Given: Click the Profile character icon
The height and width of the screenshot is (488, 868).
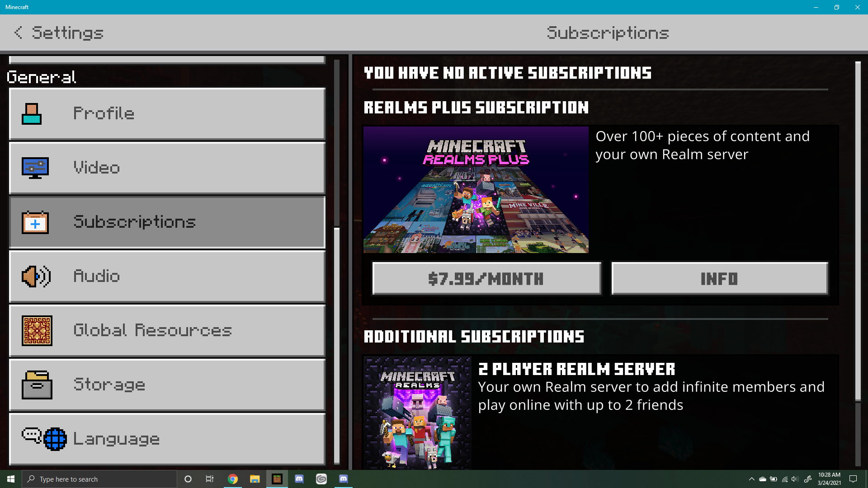Looking at the screenshot, I should (x=32, y=114).
